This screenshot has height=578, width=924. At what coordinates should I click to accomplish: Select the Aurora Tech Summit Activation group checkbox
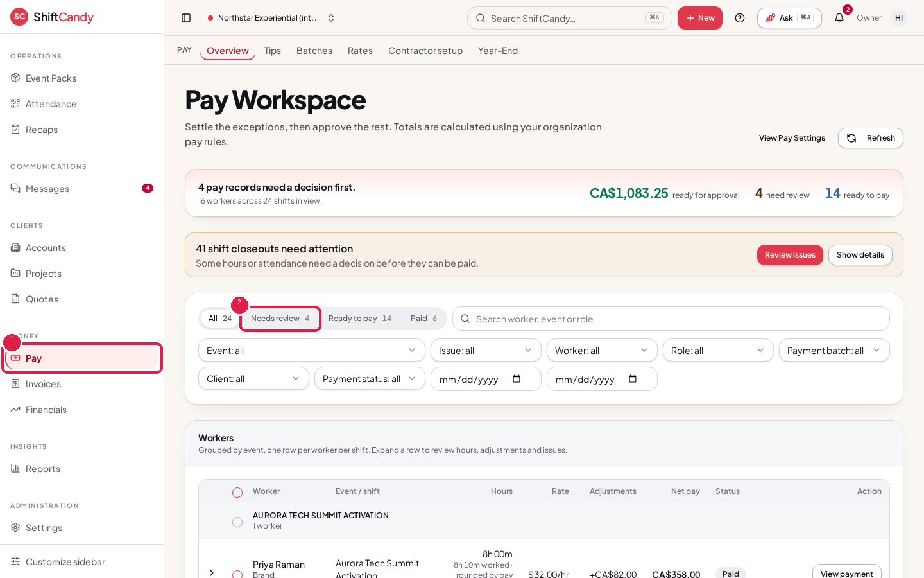coord(237,522)
